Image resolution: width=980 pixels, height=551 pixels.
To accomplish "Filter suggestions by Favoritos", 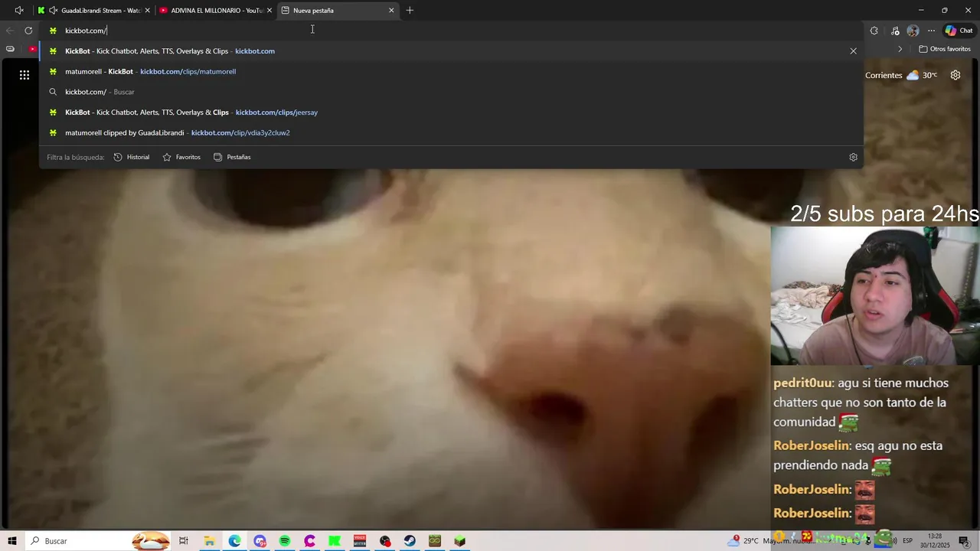I will (x=181, y=157).
